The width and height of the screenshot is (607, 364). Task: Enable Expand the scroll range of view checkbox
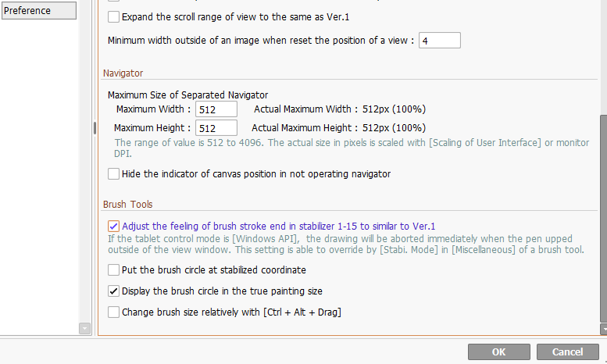(x=114, y=17)
